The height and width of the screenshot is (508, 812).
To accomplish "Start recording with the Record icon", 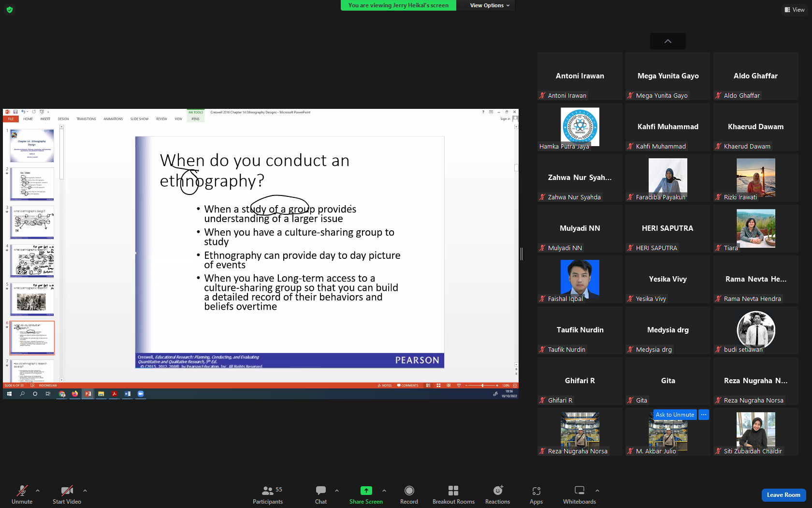I will point(409,491).
